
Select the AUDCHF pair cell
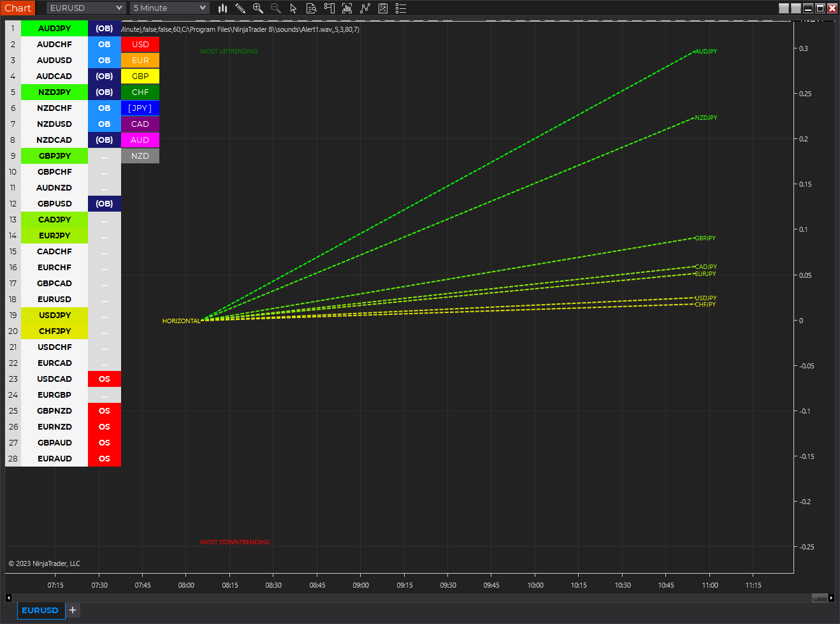point(54,44)
